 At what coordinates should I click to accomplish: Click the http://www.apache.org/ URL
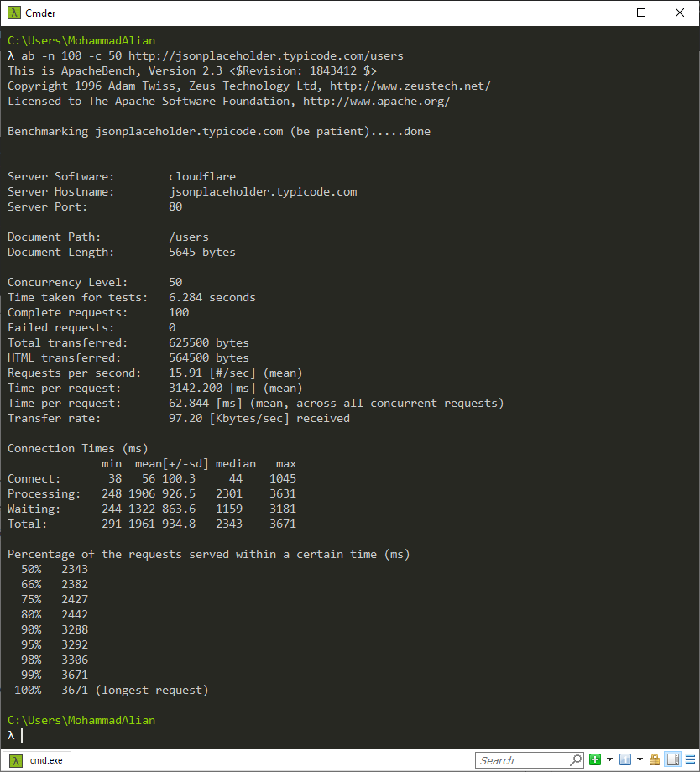tap(376, 102)
